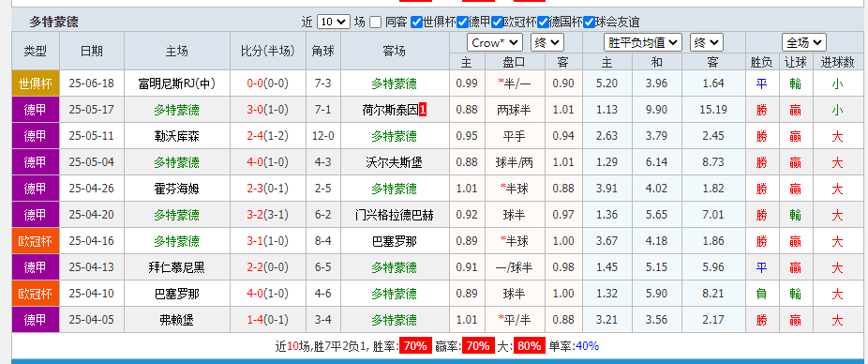This screenshot has height=364, width=868.
Task: Click the 德甲 tag on 25-05-17 row
Action: tap(36, 110)
